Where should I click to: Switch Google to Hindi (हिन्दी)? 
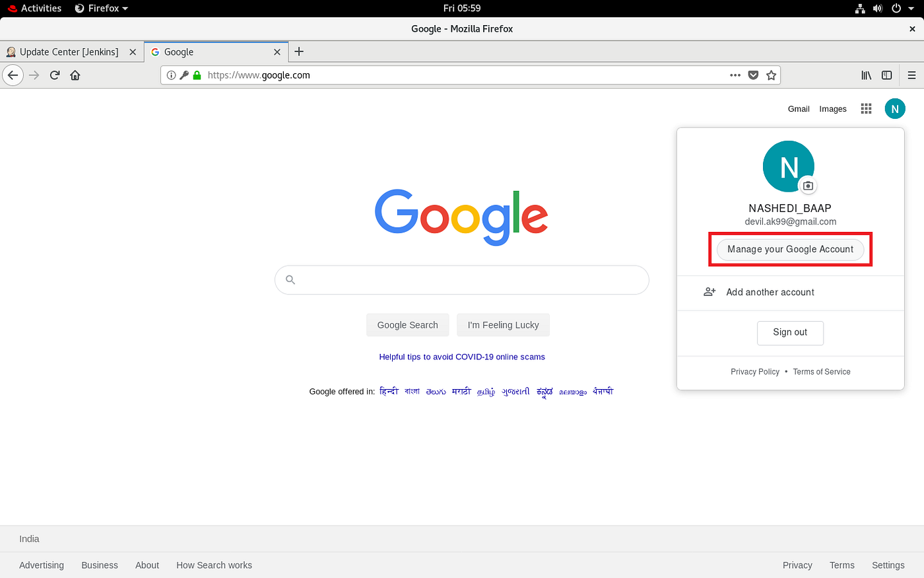[x=389, y=391]
